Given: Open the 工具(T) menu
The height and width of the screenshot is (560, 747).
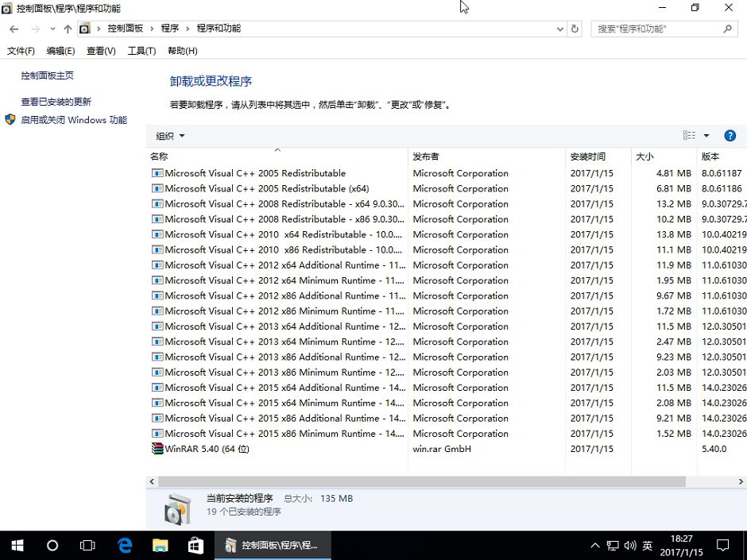Looking at the screenshot, I should pos(141,51).
